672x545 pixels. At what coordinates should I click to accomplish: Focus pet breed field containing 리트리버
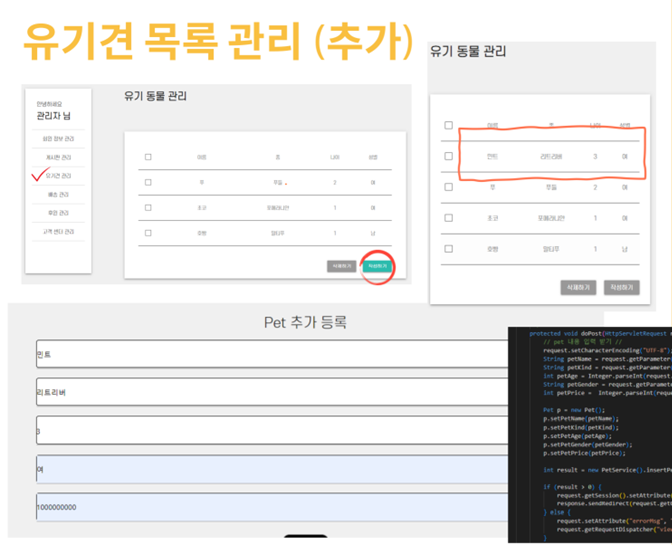(272, 392)
